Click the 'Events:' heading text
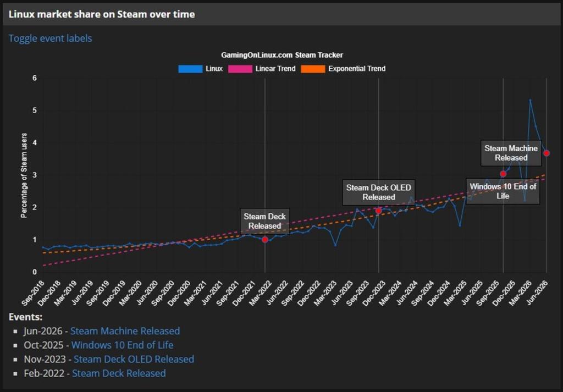 click(25, 317)
